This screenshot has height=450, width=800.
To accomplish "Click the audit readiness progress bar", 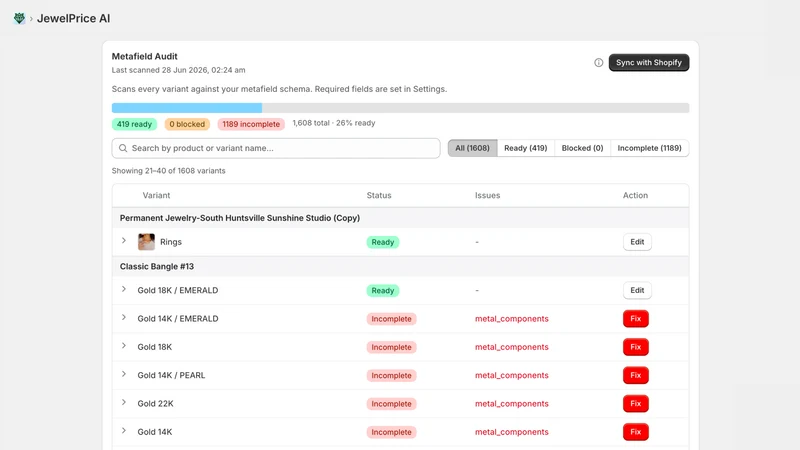I will tap(401, 108).
